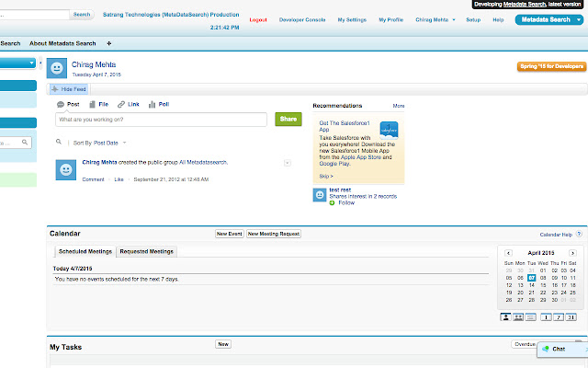Open Help in top menu
Screen dimensions: 588x368
pos(498,20)
